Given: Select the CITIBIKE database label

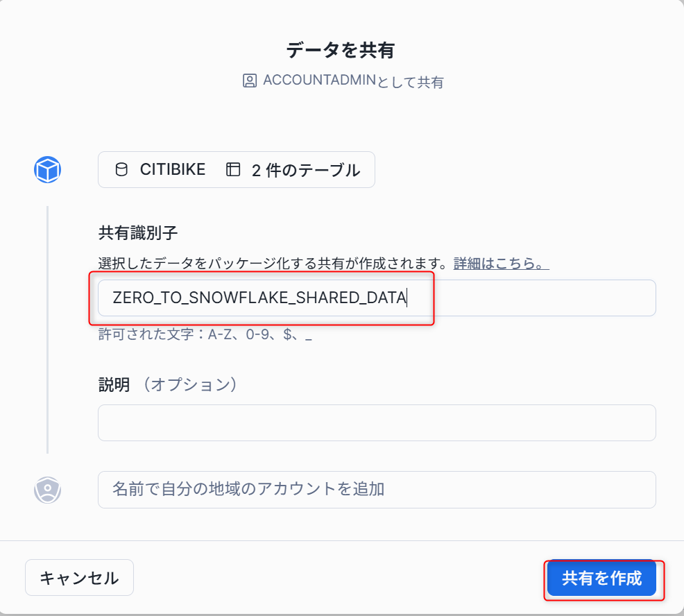Looking at the screenshot, I should (x=173, y=169).
